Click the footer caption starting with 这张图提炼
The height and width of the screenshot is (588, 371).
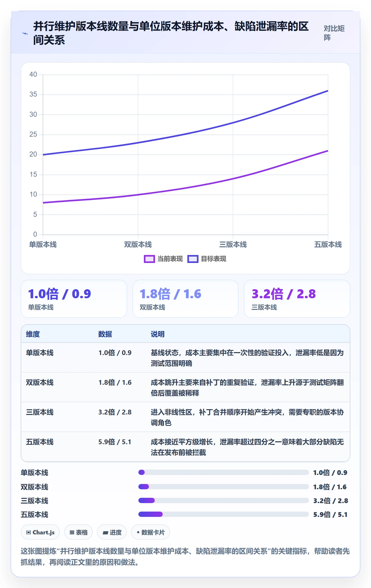[185, 557]
